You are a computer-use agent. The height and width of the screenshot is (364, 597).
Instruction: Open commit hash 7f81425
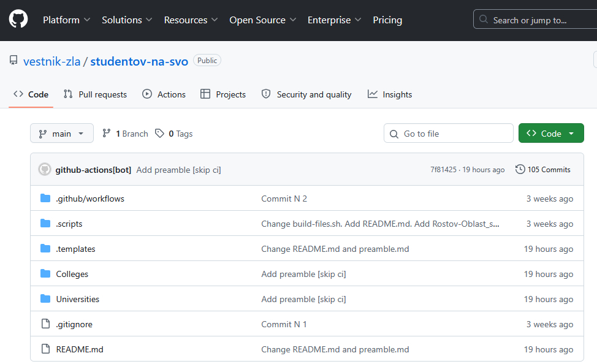(x=443, y=169)
